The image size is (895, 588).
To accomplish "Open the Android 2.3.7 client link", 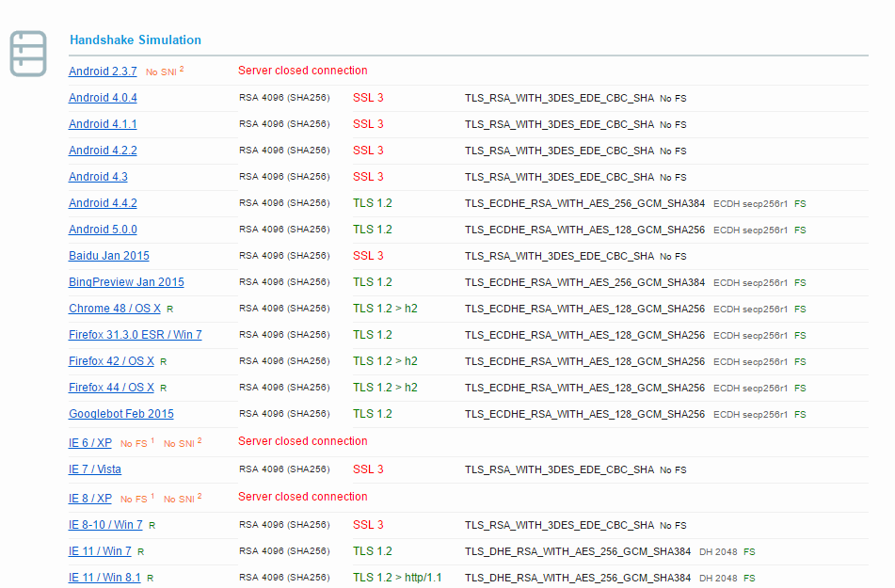I will (103, 72).
